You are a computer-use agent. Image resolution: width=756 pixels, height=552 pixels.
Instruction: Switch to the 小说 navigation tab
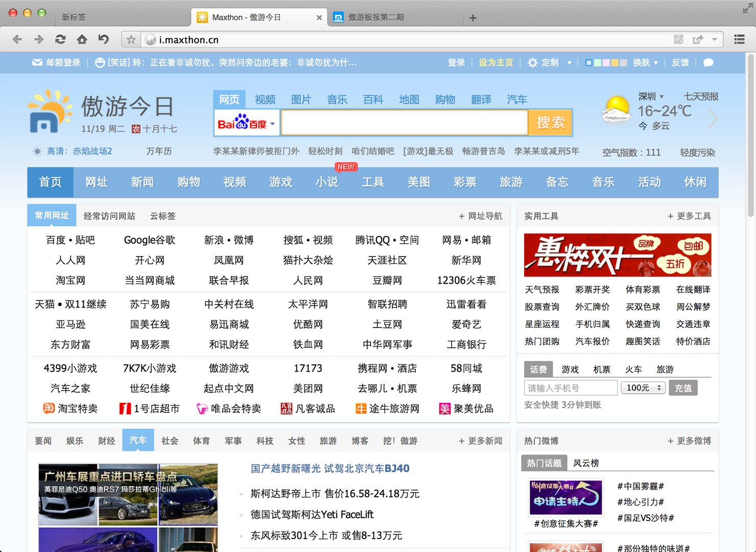[327, 182]
